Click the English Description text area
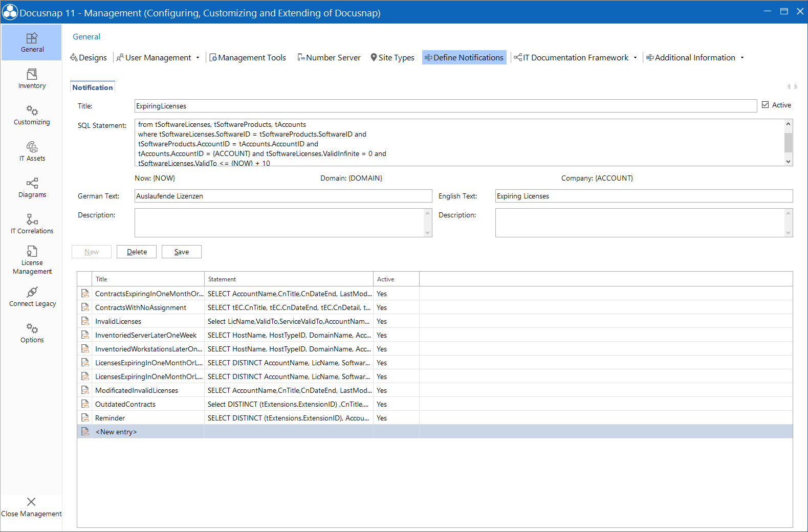Screen dimensions: 808x532 point(640,223)
